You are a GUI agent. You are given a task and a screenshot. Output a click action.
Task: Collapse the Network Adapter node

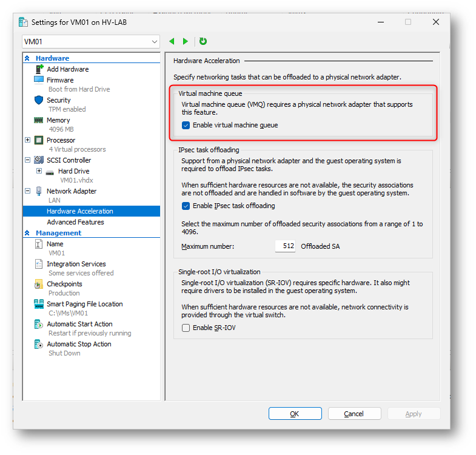coord(28,191)
